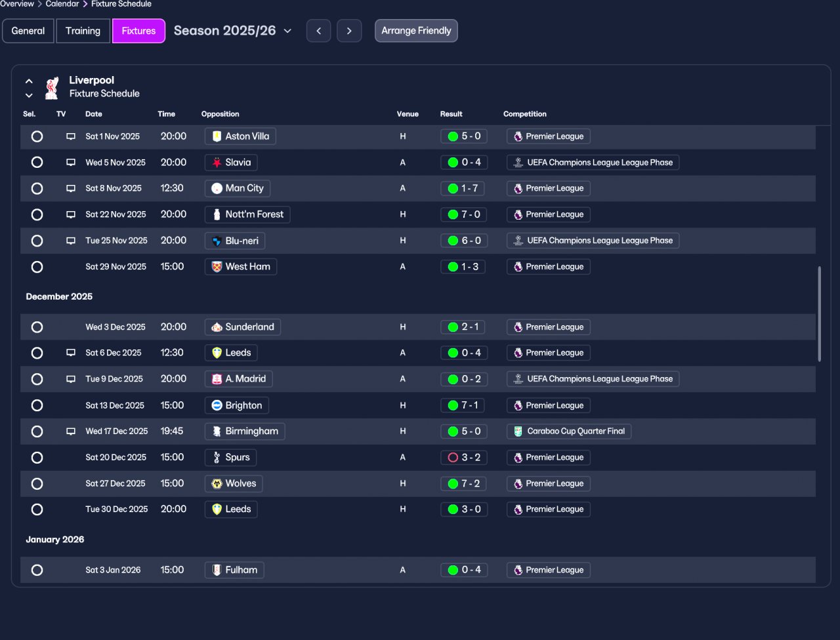Open Overview in the breadcrumb
Screen dimensions: 840x640
[17, 4]
